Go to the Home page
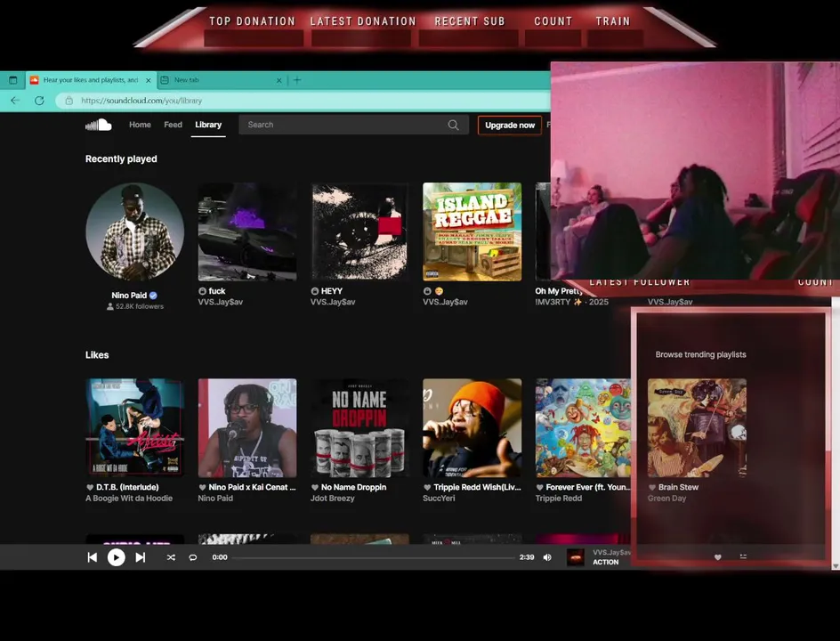 (140, 125)
